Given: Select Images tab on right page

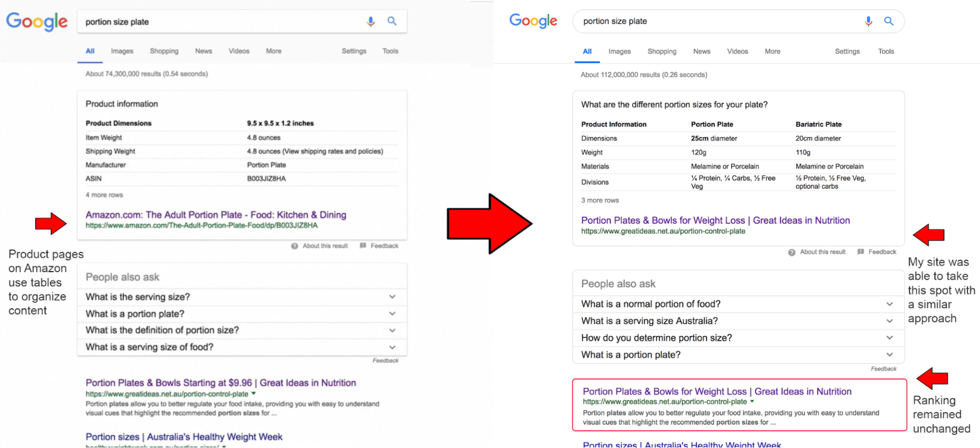Looking at the screenshot, I should pos(619,52).
